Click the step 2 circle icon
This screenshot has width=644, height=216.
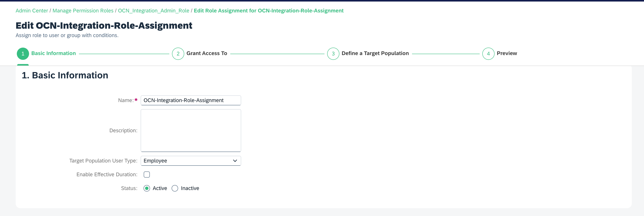coord(178,54)
